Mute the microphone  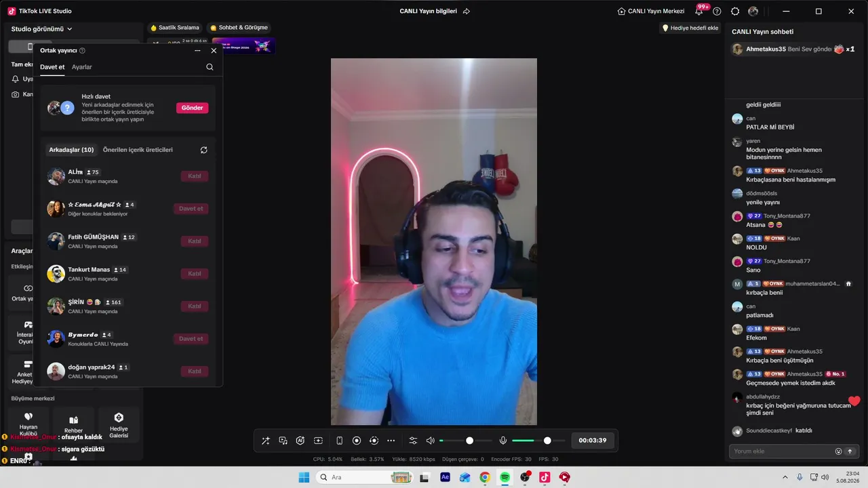coord(503,441)
